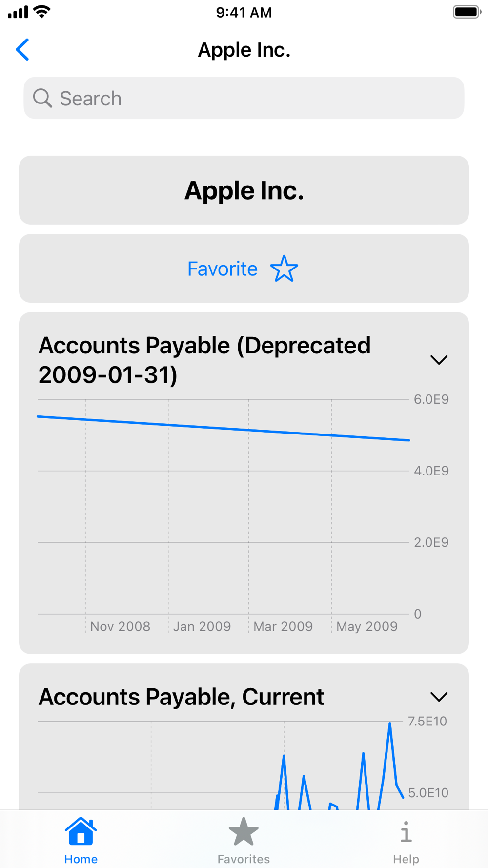The image size is (488, 868).
Task: Tap the Favorites star tab icon
Action: tap(244, 831)
